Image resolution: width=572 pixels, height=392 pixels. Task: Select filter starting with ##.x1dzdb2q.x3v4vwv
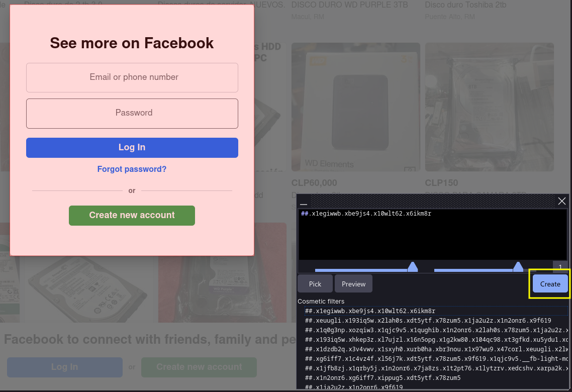coord(436,349)
